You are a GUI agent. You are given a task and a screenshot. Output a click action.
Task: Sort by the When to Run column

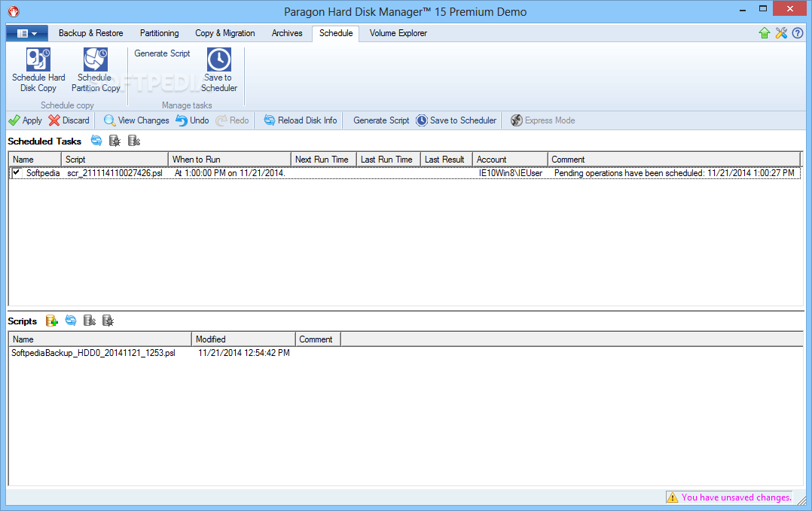pos(230,160)
